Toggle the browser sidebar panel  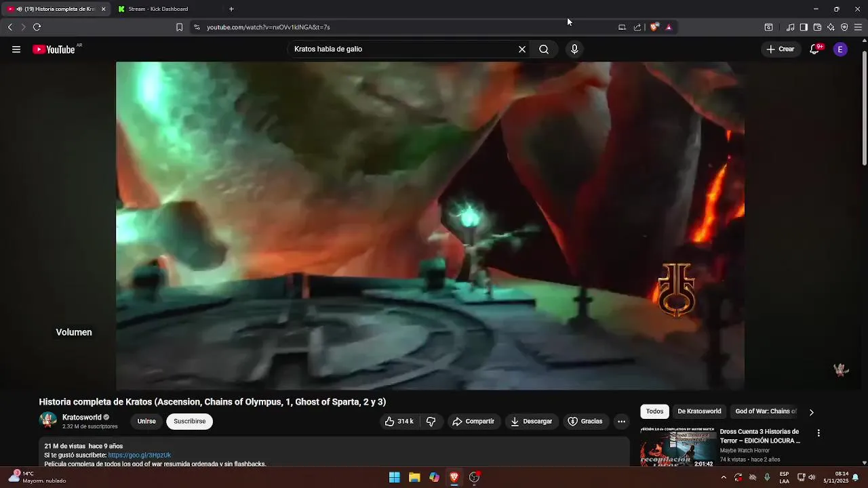pyautogui.click(x=804, y=27)
